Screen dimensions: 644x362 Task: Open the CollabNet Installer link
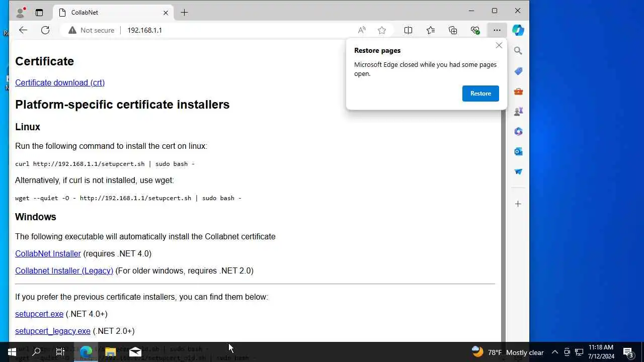pos(48,253)
